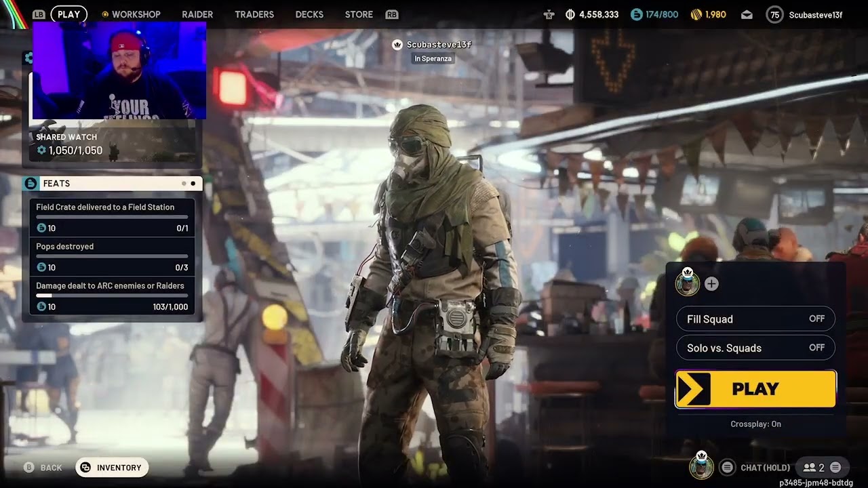Viewport: 868px width, 488px height.
Task: Click the "Field Crate delivered to a Field Station" feat
Action: click(105, 207)
